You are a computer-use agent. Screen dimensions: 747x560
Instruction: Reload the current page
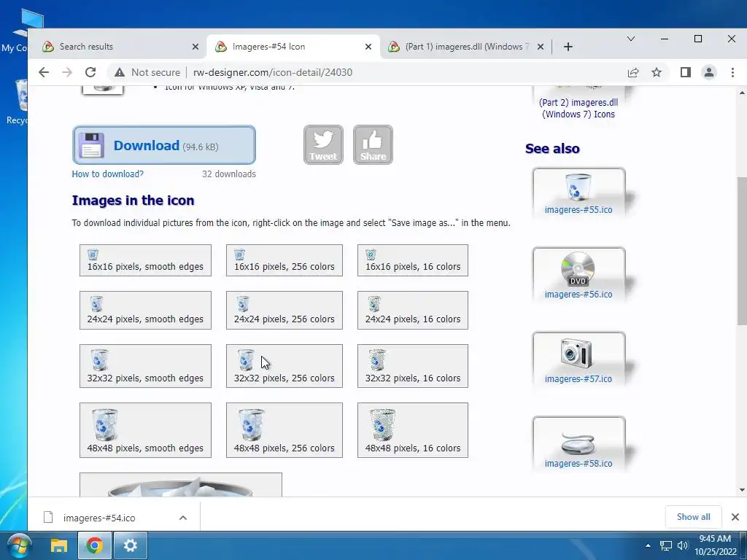90,72
